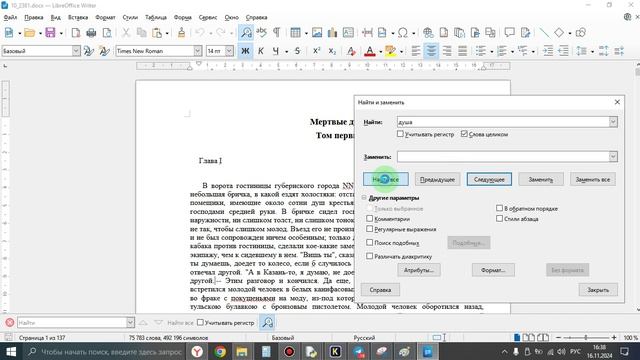This screenshot has width=640, height=360.
Task: Click the Undo arrow icon
Action: [x=200, y=33]
